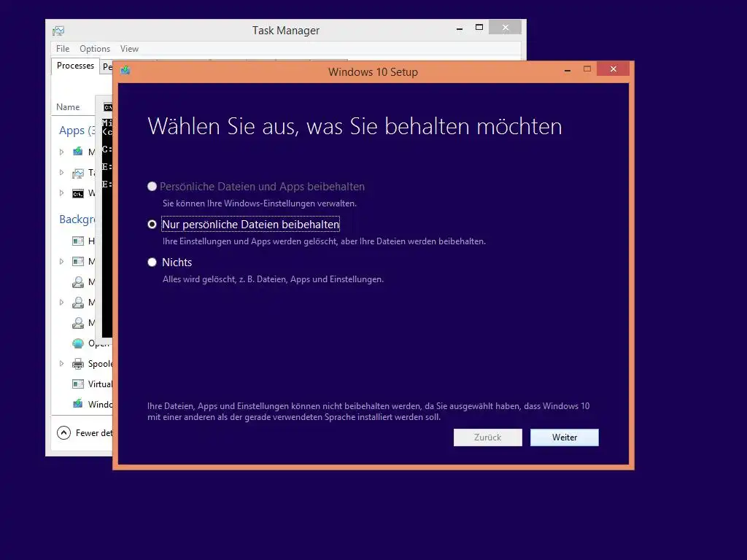Click the 'Windo' process name text
The image size is (747, 560).
101,404
